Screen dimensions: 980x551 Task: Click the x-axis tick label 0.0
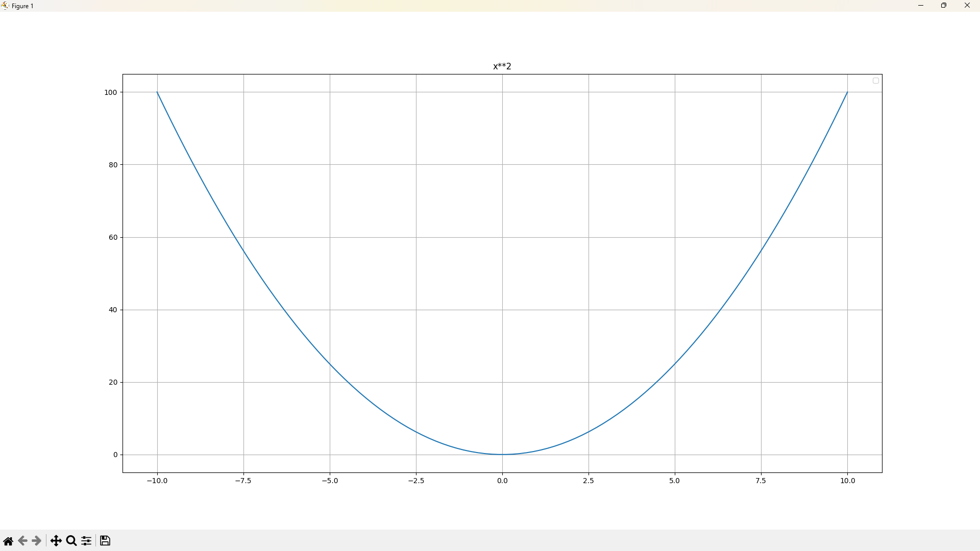click(x=502, y=481)
